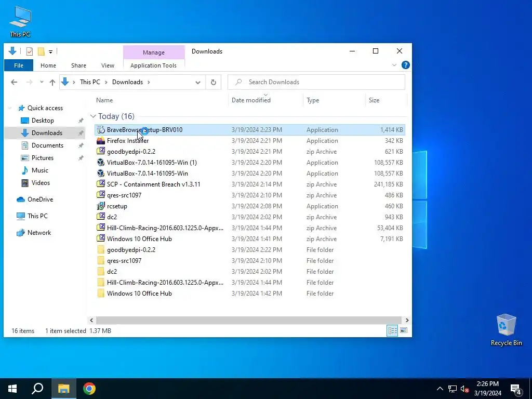Viewport: 532px width, 399px height.
Task: Select the Manage contextual tab
Action: tap(154, 52)
